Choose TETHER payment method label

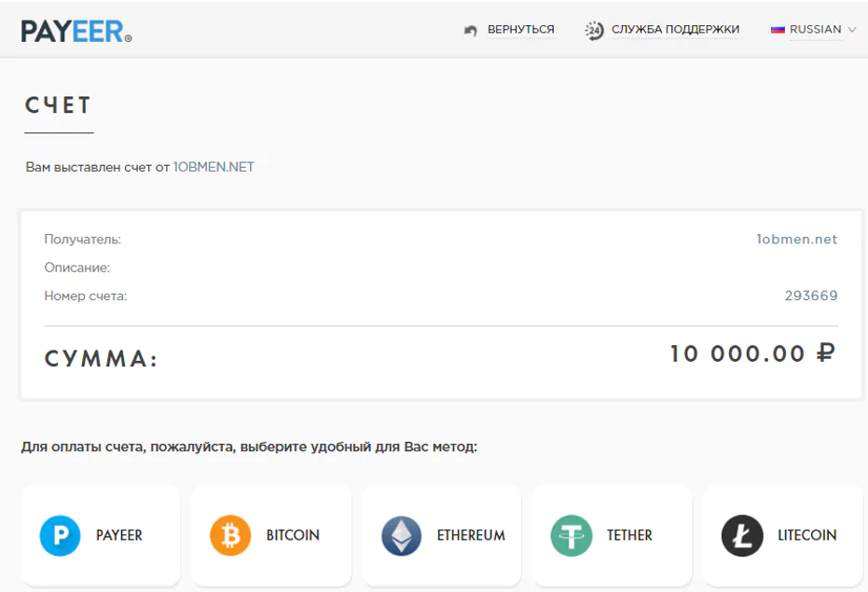[629, 535]
